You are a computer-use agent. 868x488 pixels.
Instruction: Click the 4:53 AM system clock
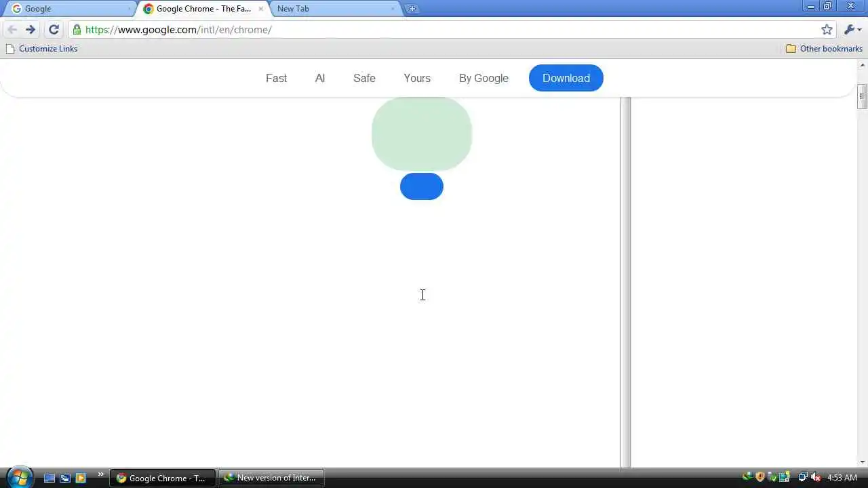(842, 478)
